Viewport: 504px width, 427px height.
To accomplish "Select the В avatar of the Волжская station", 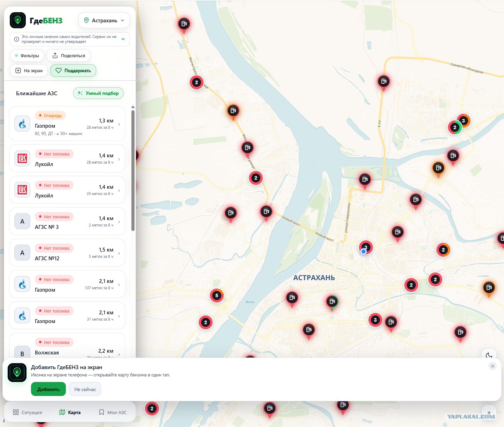I will pyautogui.click(x=22, y=352).
